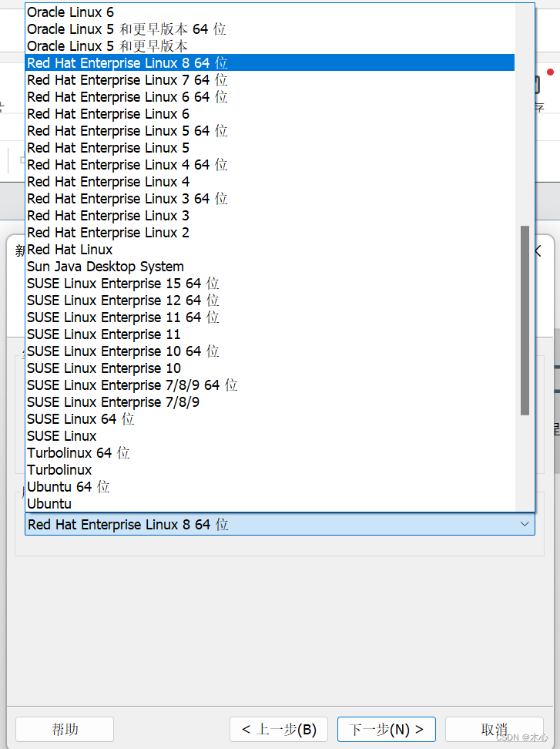This screenshot has width=560, height=749.
Task: Select Red Hat Enterprise Linux 3 64 位
Action: point(270,199)
